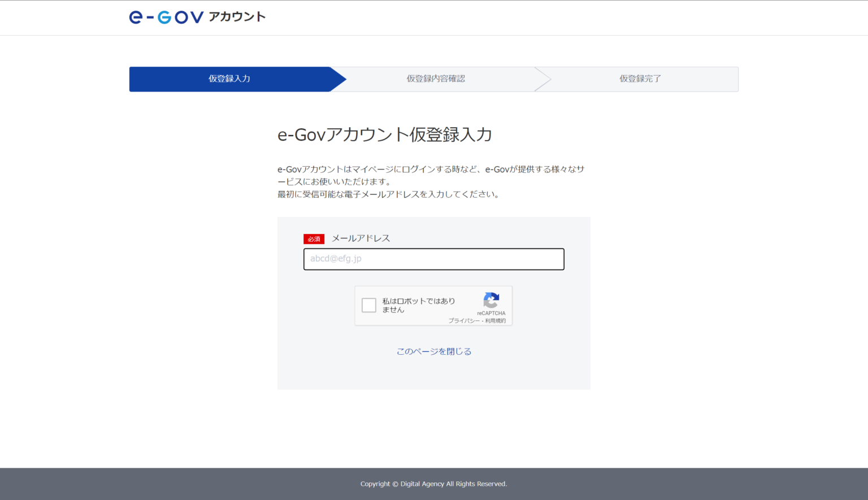Check the reCAPTCHA robot verification checkbox
This screenshot has width=868, height=500.
[x=369, y=306]
